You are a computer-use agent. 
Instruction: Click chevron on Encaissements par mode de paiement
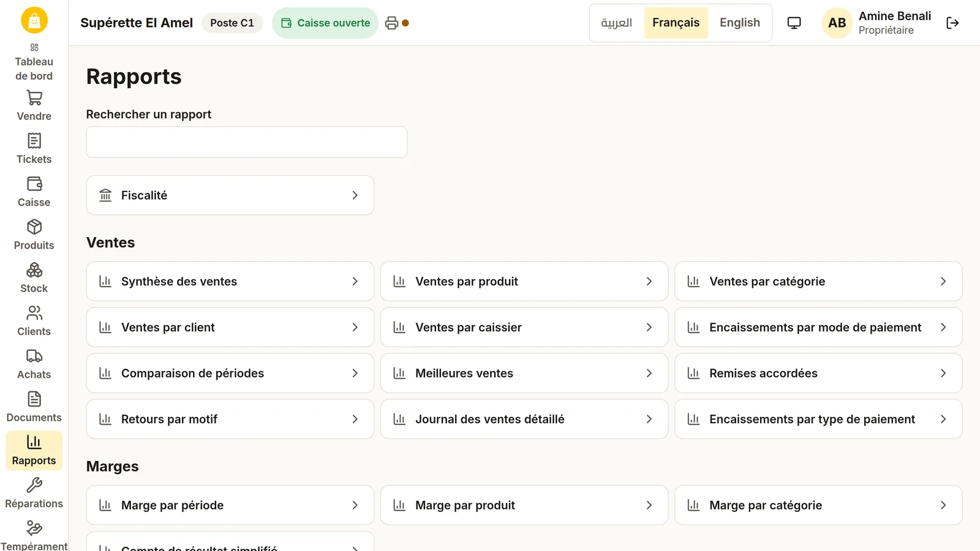tap(943, 328)
